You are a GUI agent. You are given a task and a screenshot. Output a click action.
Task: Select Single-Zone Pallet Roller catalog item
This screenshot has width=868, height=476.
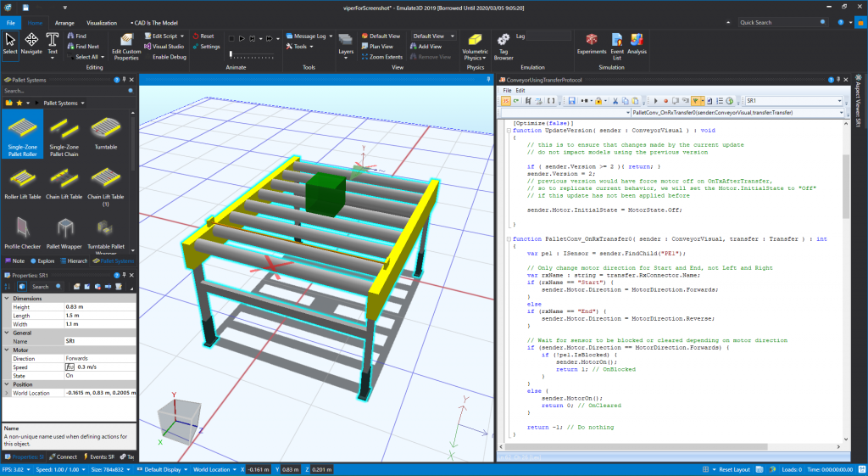click(23, 134)
